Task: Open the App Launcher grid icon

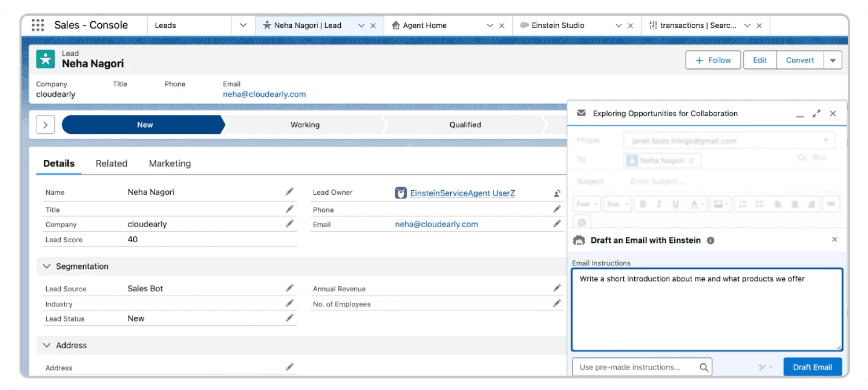Action: [38, 25]
